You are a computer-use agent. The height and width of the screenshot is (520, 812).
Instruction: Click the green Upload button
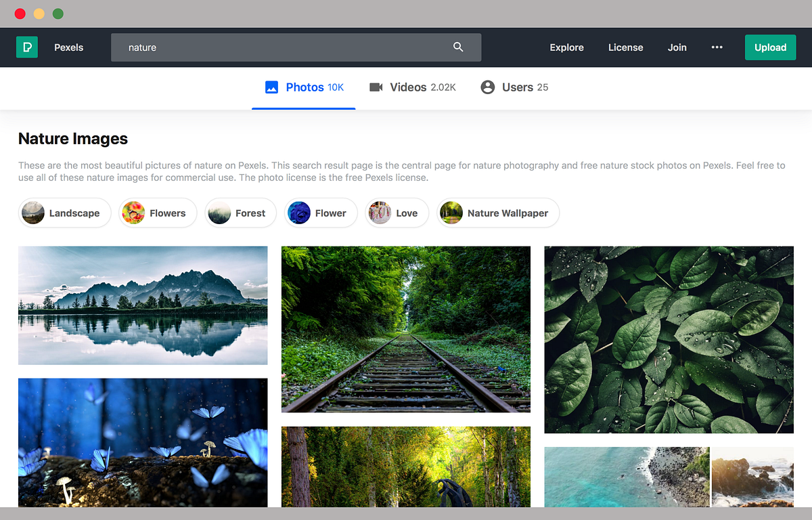coord(770,47)
